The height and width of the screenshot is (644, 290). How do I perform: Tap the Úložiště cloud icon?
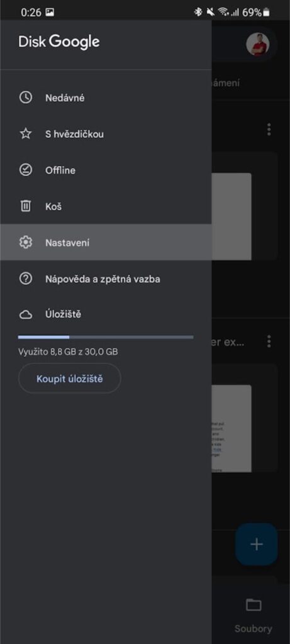(26, 315)
